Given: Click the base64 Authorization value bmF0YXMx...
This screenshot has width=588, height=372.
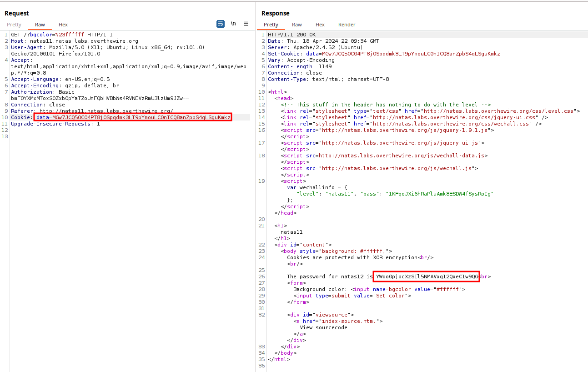Looking at the screenshot, I should (100, 98).
